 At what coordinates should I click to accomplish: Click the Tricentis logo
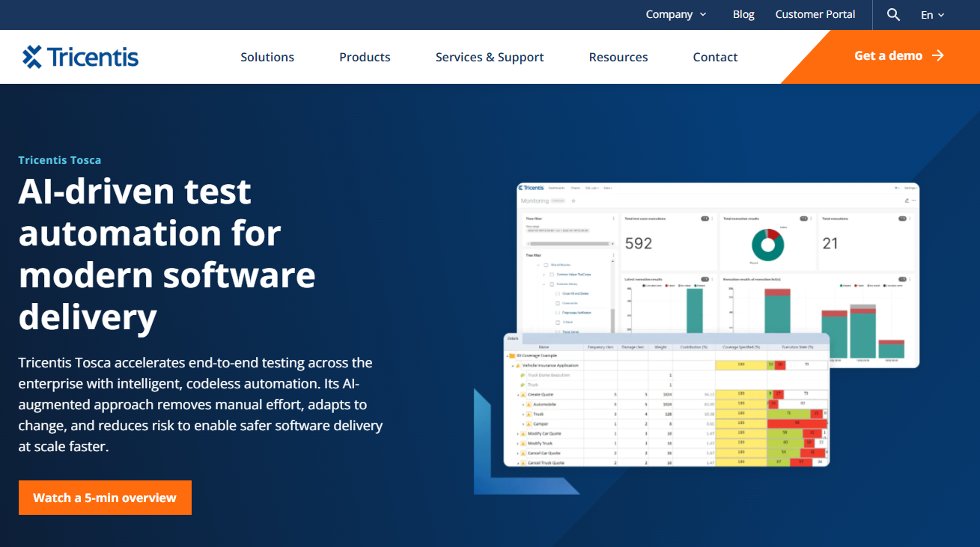click(x=80, y=57)
